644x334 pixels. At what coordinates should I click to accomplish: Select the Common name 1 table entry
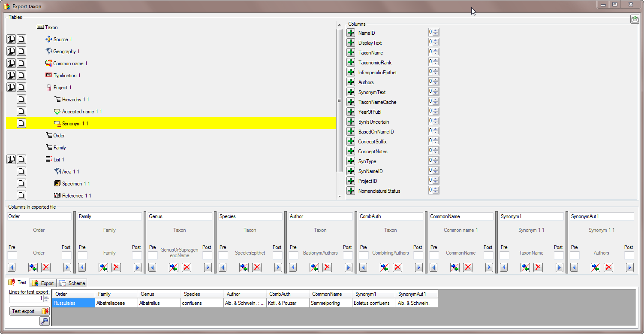pyautogui.click(x=70, y=64)
